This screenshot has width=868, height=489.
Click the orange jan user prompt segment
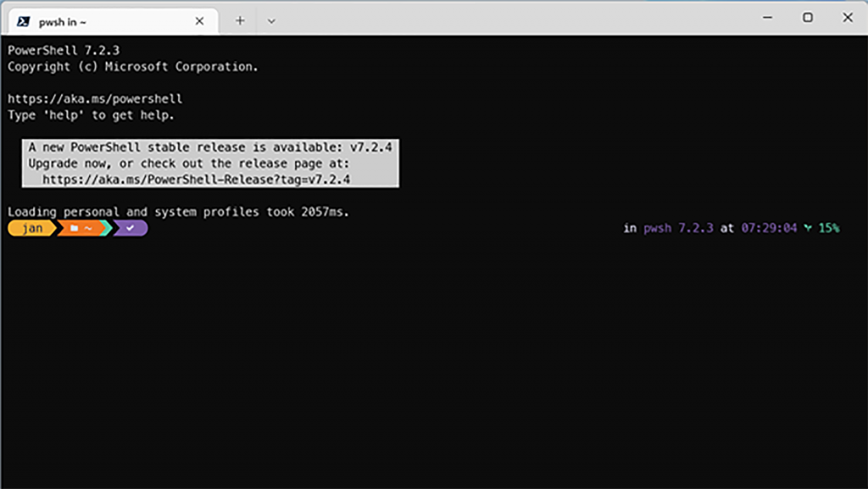click(x=30, y=227)
